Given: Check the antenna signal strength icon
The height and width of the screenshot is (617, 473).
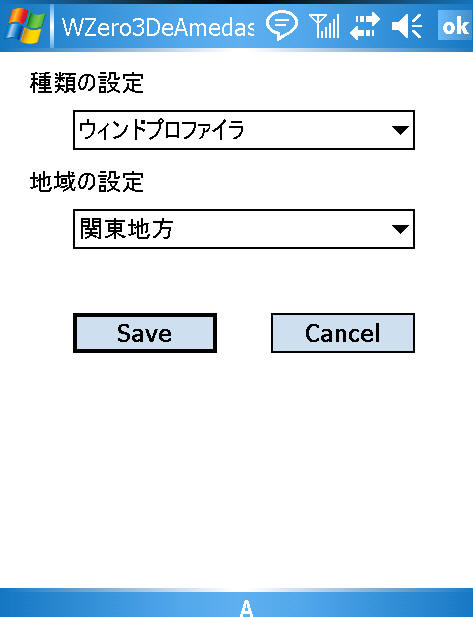Looking at the screenshot, I should tap(324, 26).
